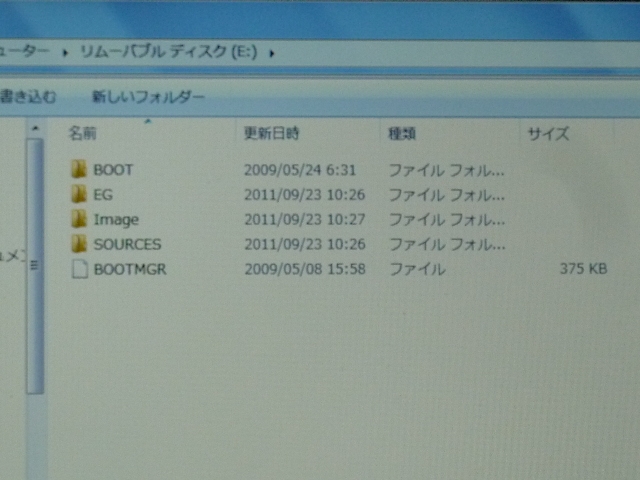Click the 書き込む toolbar button

(28, 97)
